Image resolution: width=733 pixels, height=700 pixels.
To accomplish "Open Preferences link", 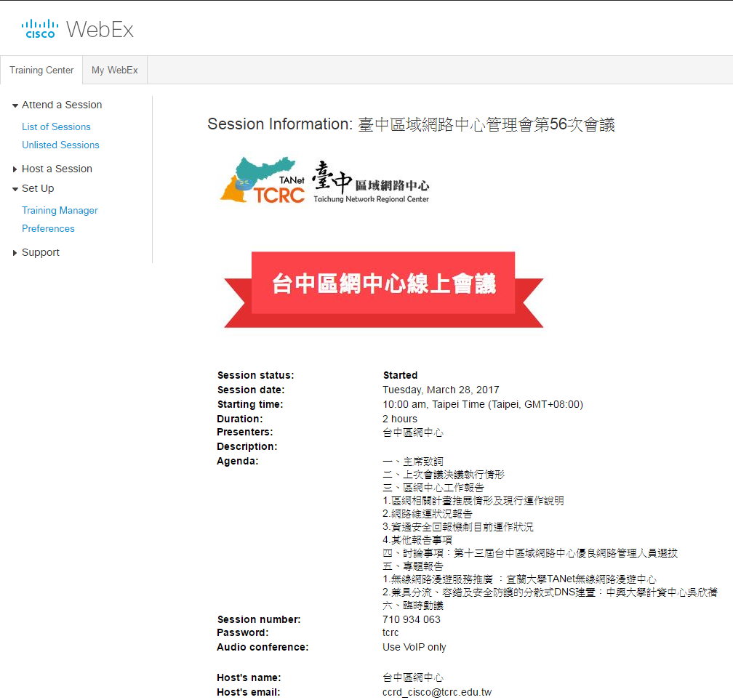I will tap(48, 228).
